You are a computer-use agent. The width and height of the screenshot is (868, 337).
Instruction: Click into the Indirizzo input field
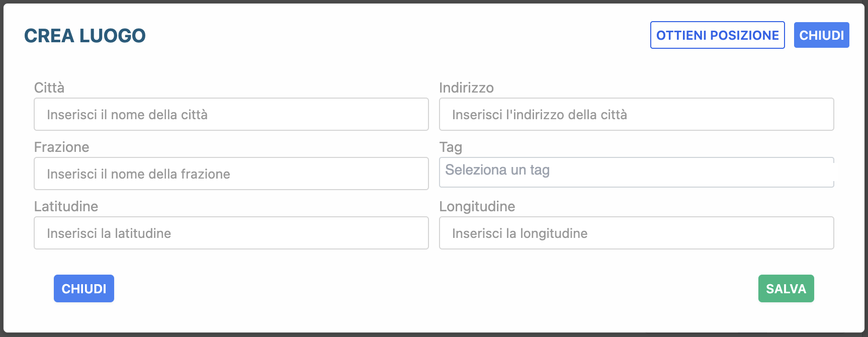click(x=636, y=115)
